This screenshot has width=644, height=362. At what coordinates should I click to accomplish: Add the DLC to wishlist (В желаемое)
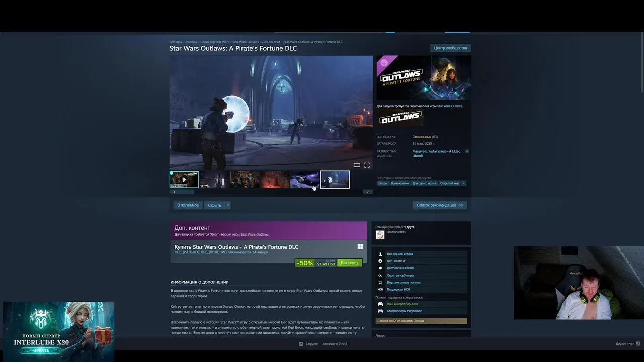188,205
